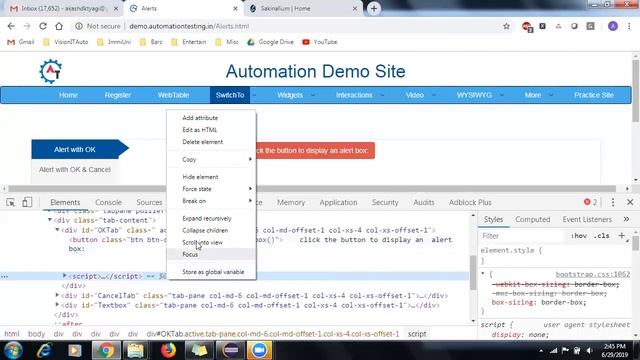Open the DevTools customize three-dot menu
Screen dimensions: 640x360
pos(613,202)
